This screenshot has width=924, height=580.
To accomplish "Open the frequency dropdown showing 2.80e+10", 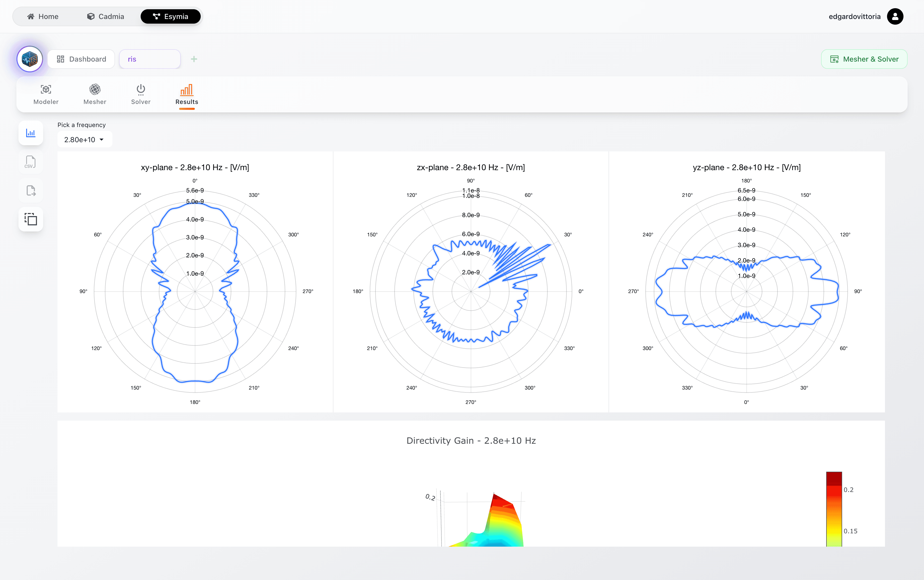I will 84,139.
